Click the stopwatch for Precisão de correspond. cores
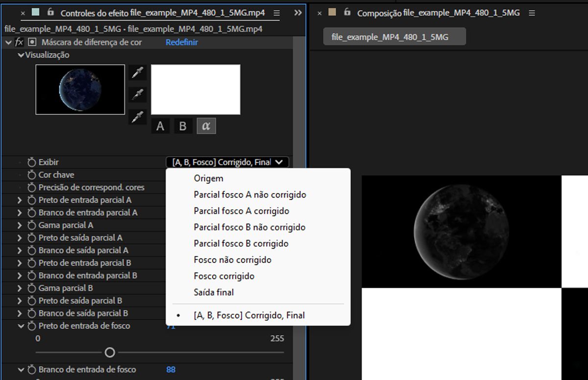The height and width of the screenshot is (380, 588). click(x=32, y=187)
